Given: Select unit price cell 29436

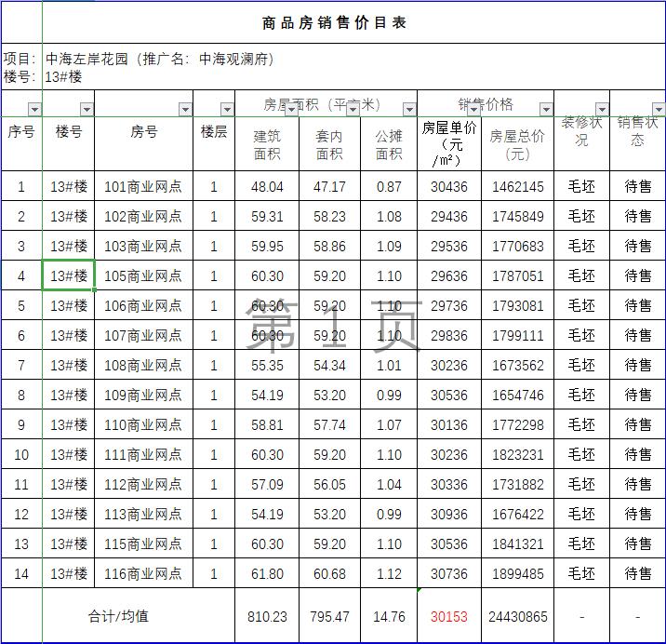Looking at the screenshot, I should tap(449, 216).
